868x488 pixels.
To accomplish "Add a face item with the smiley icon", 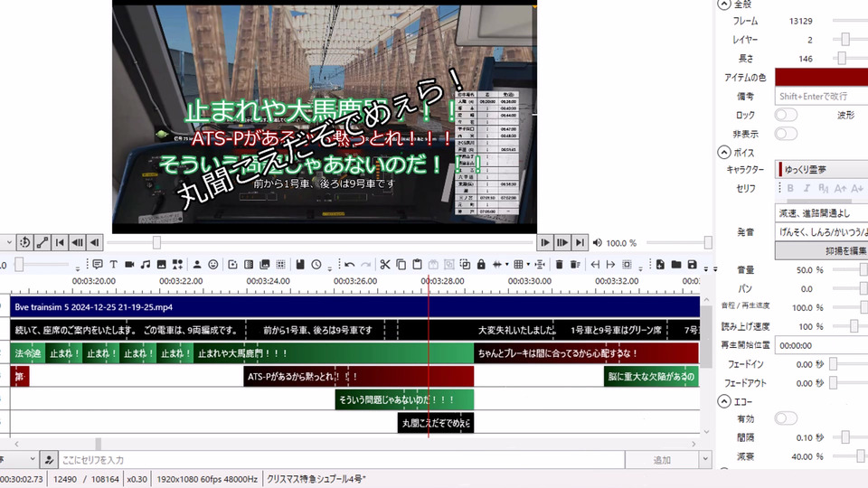I will [213, 265].
